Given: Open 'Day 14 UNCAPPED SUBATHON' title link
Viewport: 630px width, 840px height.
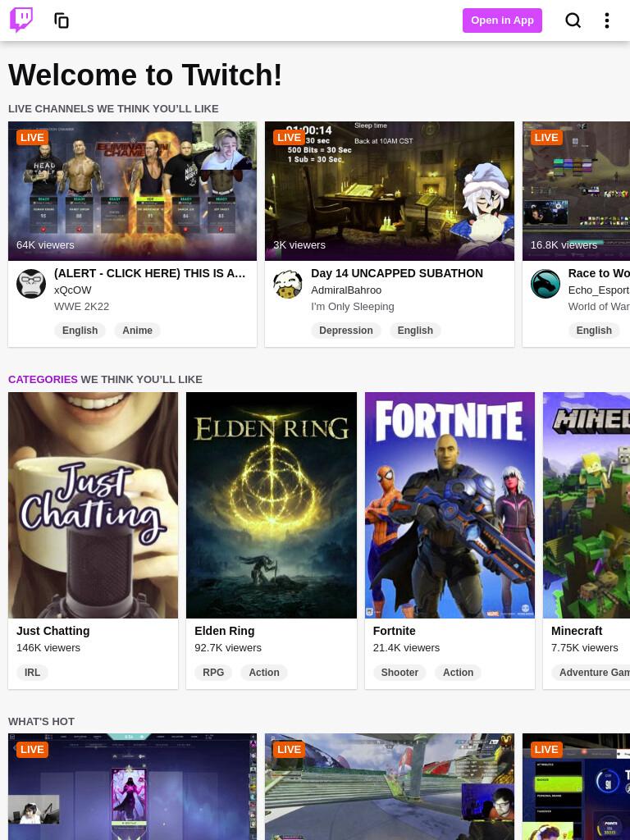Looking at the screenshot, I should point(397,273).
